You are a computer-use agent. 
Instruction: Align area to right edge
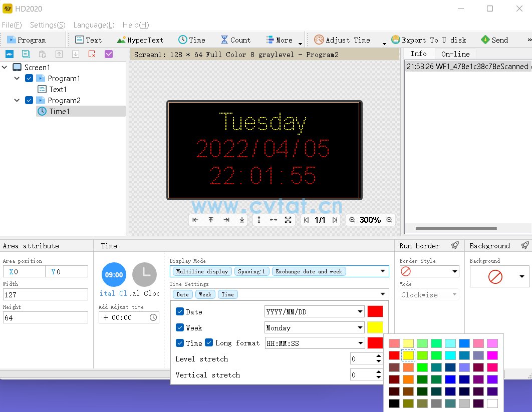coord(226,220)
